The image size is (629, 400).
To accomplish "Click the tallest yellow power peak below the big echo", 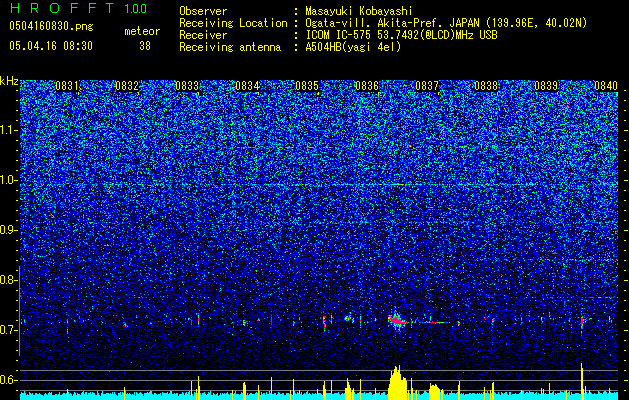I will click(397, 382).
